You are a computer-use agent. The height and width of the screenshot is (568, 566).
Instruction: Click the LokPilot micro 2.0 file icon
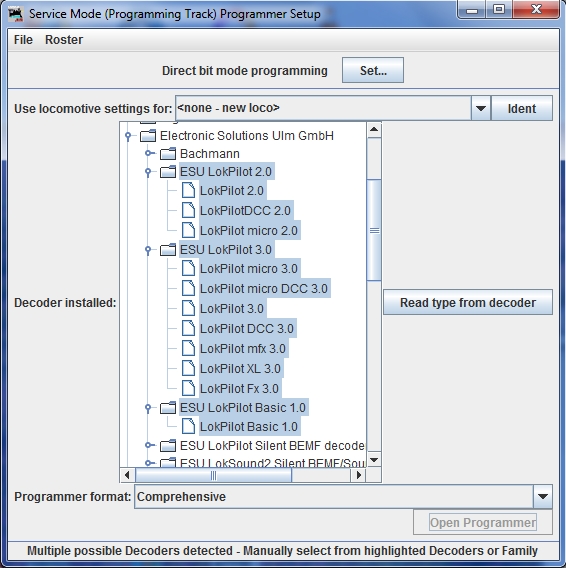(x=188, y=230)
